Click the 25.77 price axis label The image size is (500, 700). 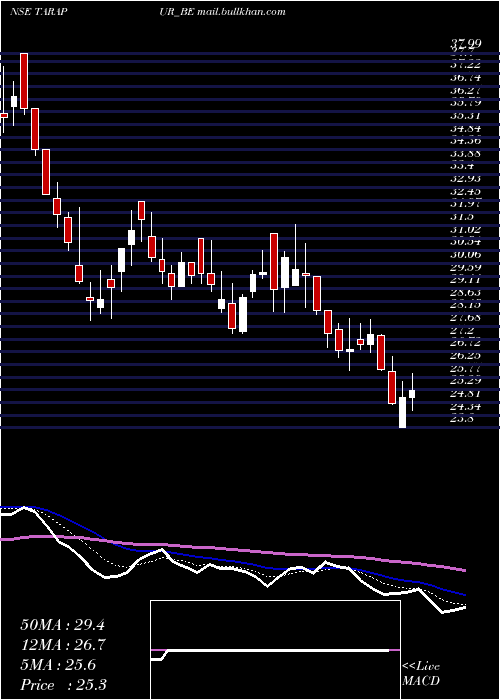pos(465,368)
